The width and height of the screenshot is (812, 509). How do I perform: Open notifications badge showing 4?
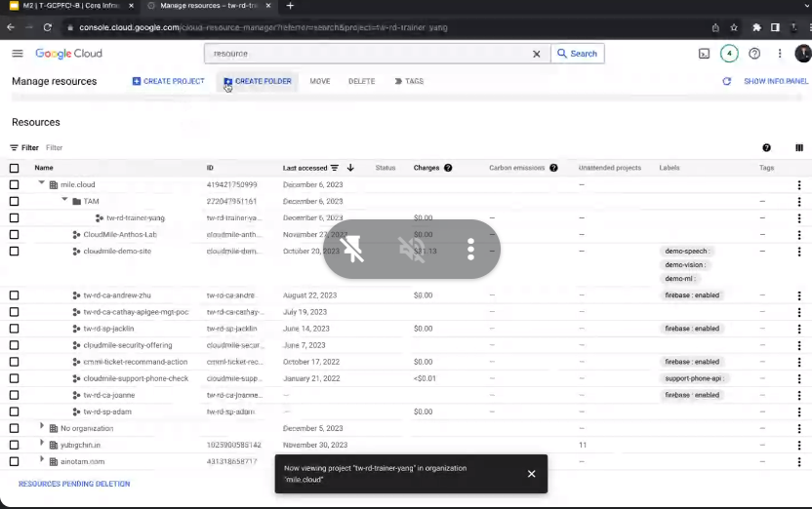click(x=729, y=54)
